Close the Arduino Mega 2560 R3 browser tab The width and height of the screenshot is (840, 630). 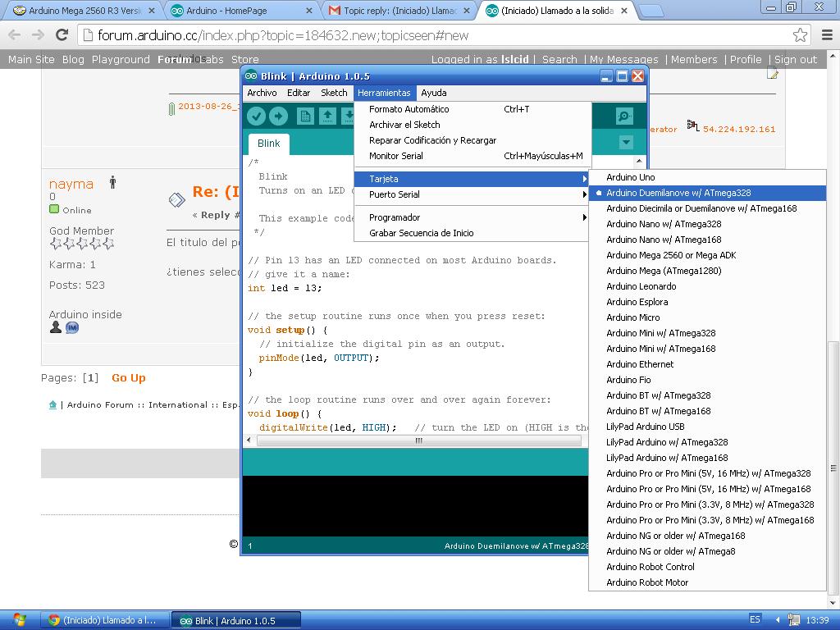pyautogui.click(x=152, y=11)
